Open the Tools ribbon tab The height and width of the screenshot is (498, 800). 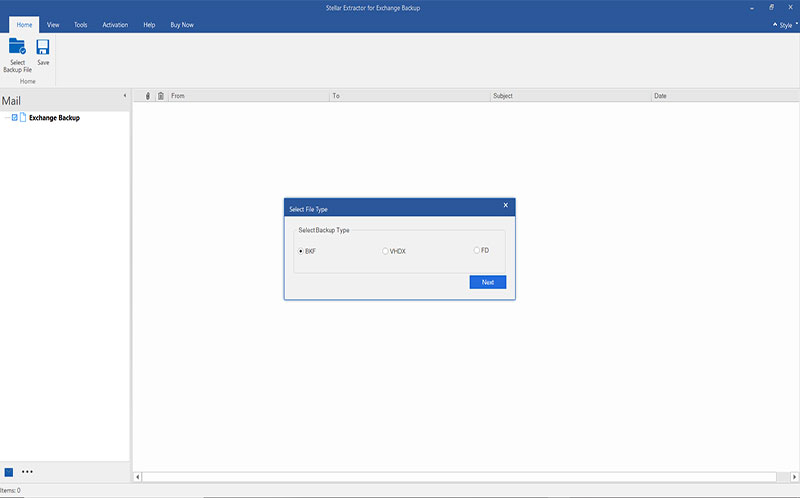pyautogui.click(x=81, y=24)
